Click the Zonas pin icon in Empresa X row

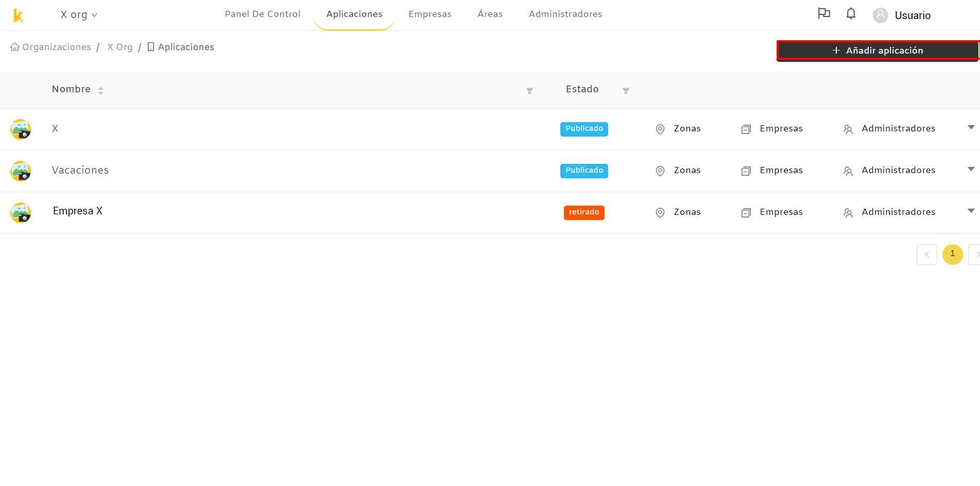pos(660,213)
